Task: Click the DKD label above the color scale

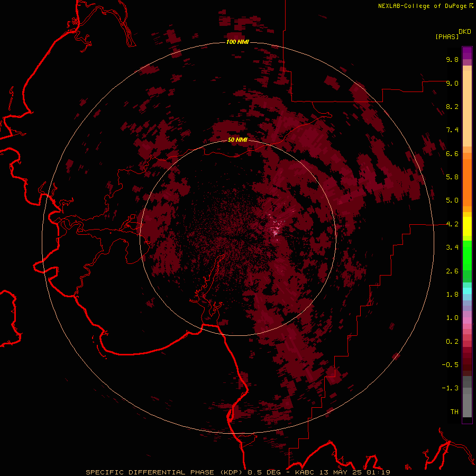Action: point(465,31)
